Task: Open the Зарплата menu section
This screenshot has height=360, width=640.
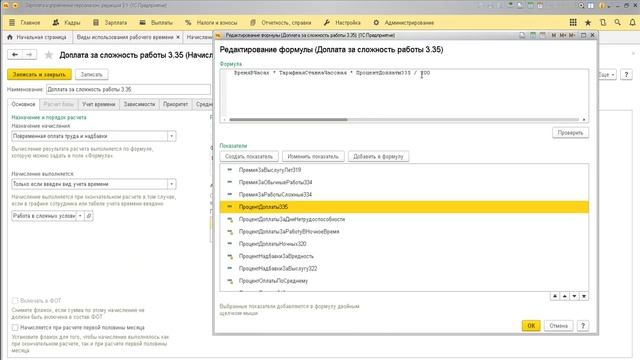Action: 110,22
